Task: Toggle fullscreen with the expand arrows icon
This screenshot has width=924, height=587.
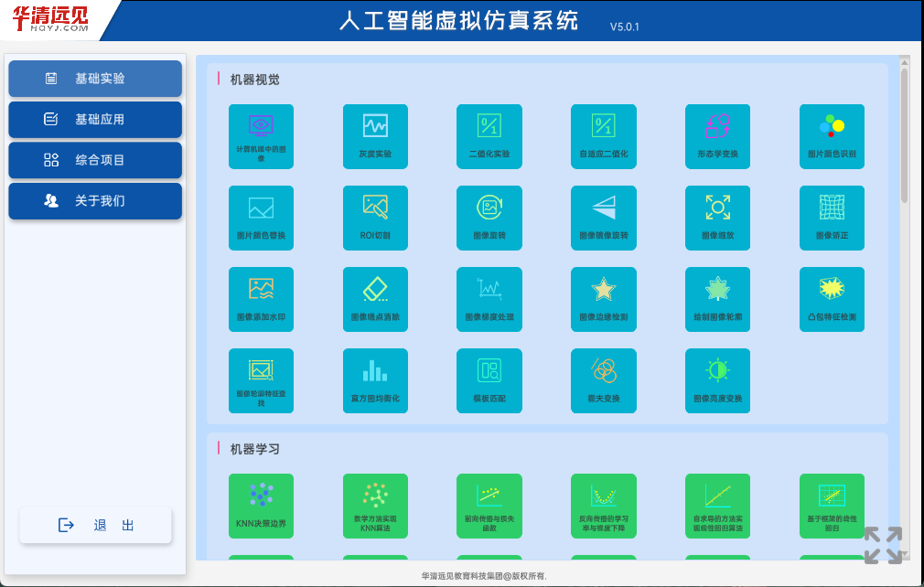Action: coord(883,545)
